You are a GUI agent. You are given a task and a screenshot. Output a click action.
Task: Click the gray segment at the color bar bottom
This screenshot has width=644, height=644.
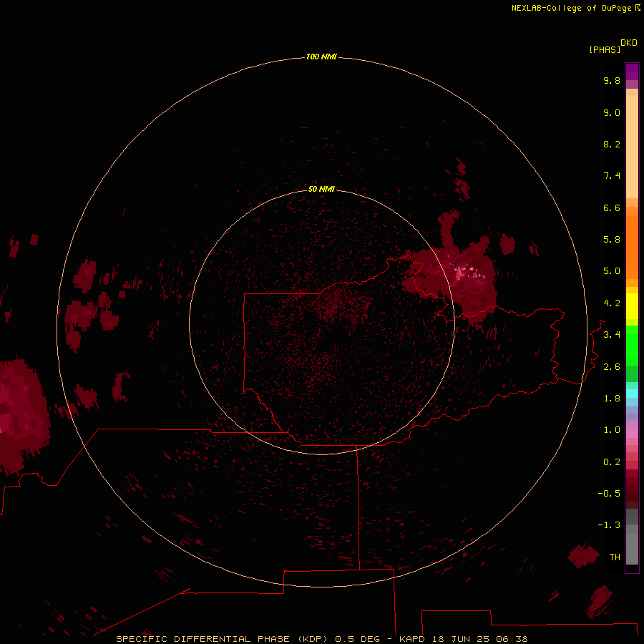632,548
